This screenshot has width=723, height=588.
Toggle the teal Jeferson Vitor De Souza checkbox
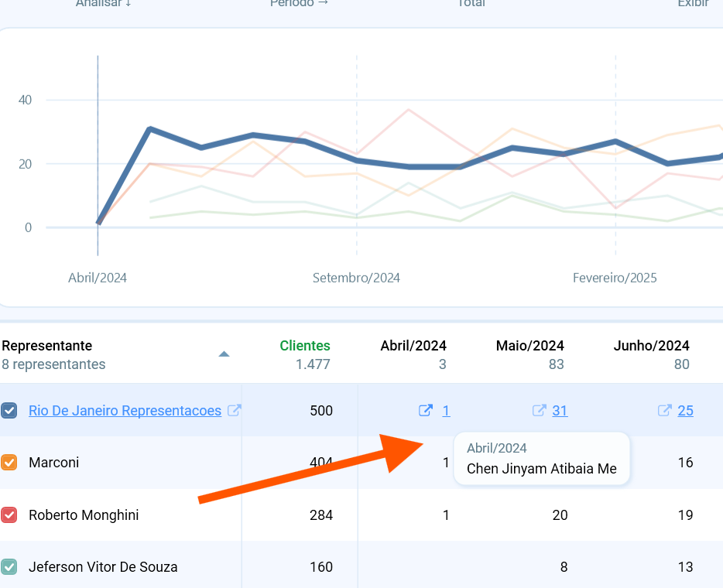click(9, 567)
